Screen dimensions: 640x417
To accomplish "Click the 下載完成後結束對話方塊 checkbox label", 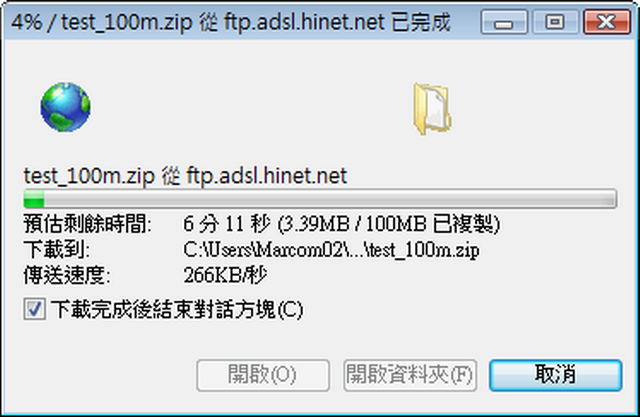I will point(177,309).
